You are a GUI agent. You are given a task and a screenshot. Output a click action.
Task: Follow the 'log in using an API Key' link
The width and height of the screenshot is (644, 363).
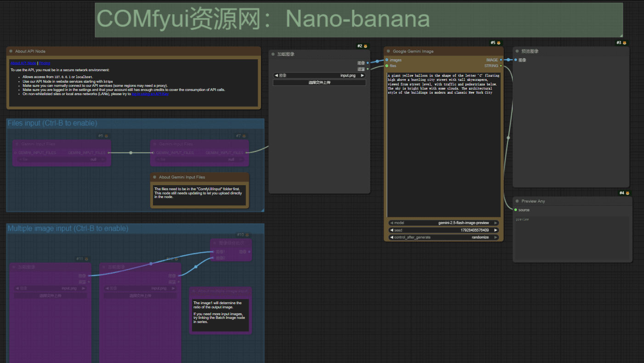[x=151, y=94]
